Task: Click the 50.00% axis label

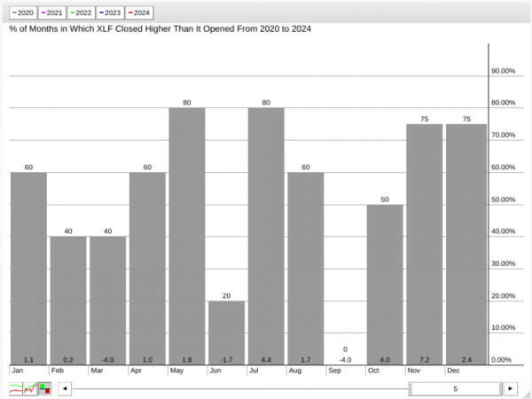Action: pyautogui.click(x=503, y=199)
